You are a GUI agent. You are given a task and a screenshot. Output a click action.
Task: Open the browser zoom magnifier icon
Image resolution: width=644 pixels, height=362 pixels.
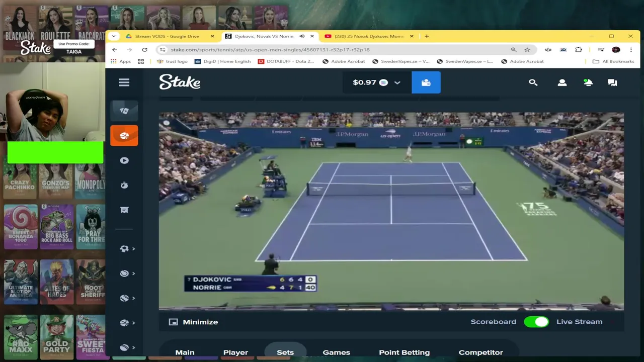[x=514, y=50]
